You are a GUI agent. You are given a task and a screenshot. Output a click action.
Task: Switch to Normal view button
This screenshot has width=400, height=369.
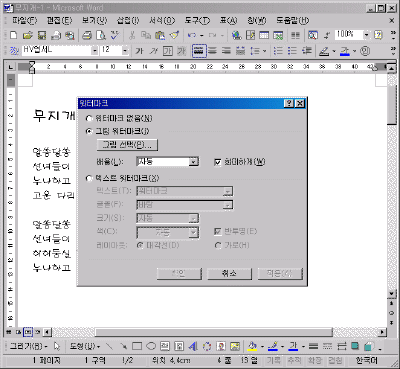click(9, 332)
